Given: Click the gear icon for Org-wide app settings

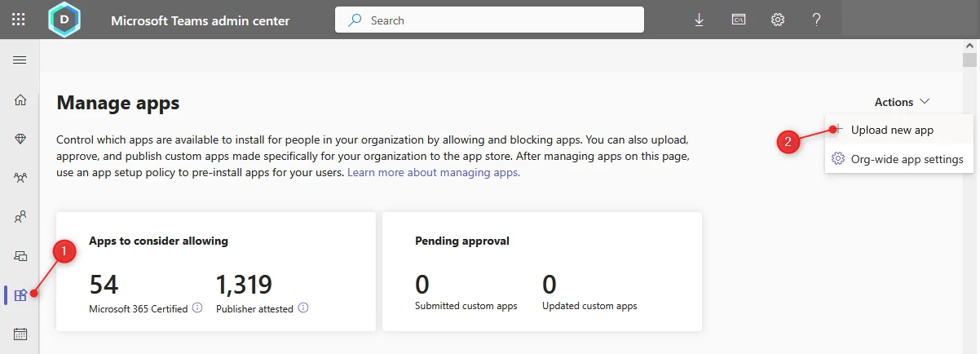Looking at the screenshot, I should coord(837,159).
